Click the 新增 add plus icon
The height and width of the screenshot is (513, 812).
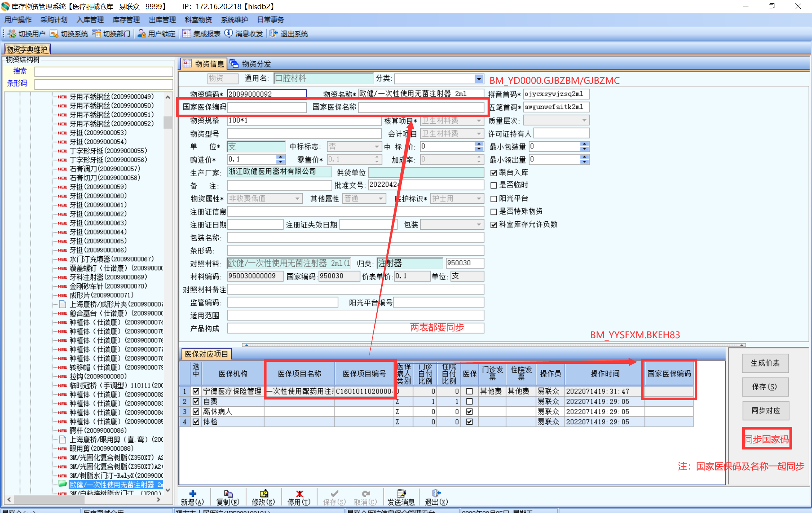192,494
